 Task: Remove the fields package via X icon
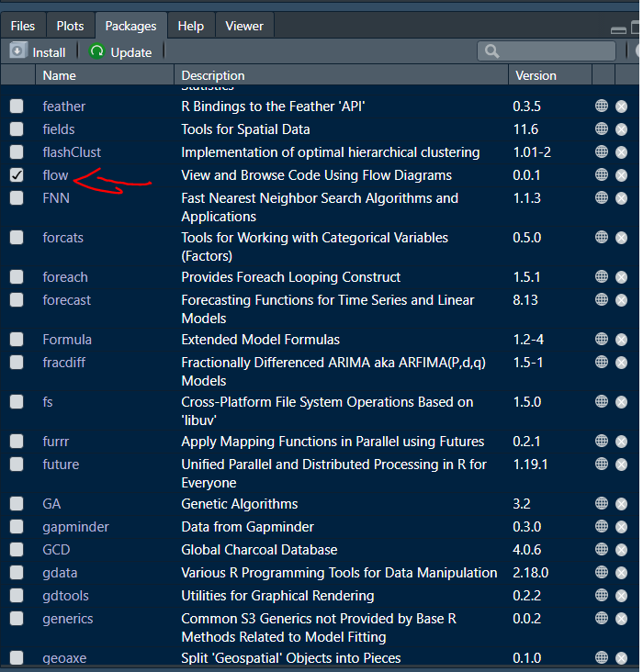pos(621,129)
